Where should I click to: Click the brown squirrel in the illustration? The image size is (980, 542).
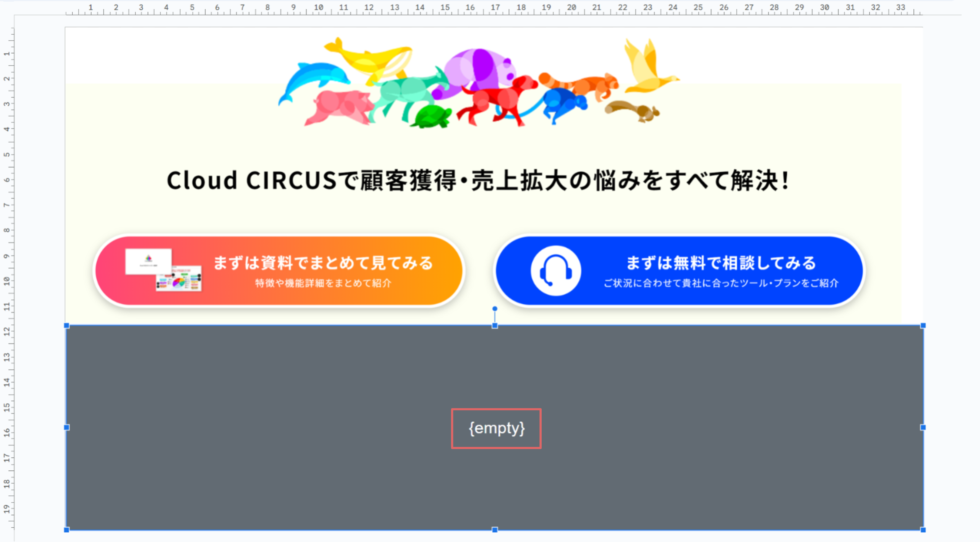tap(632, 111)
